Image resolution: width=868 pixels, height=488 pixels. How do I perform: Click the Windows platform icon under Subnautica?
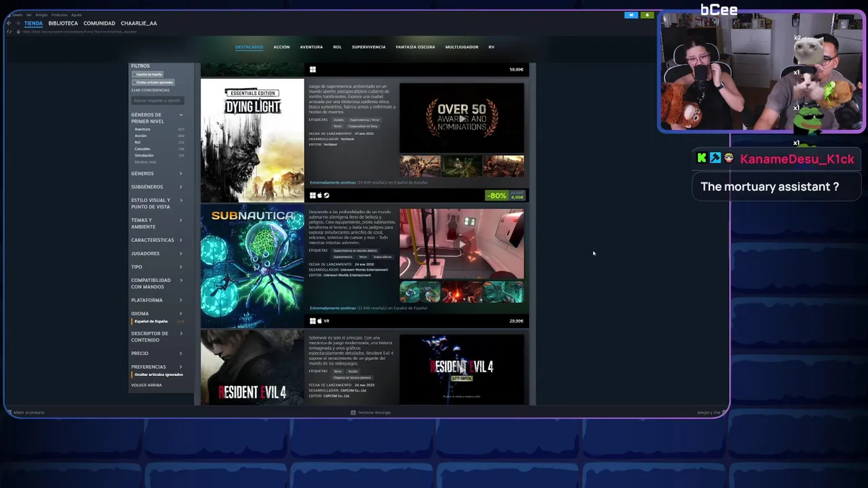point(313,321)
